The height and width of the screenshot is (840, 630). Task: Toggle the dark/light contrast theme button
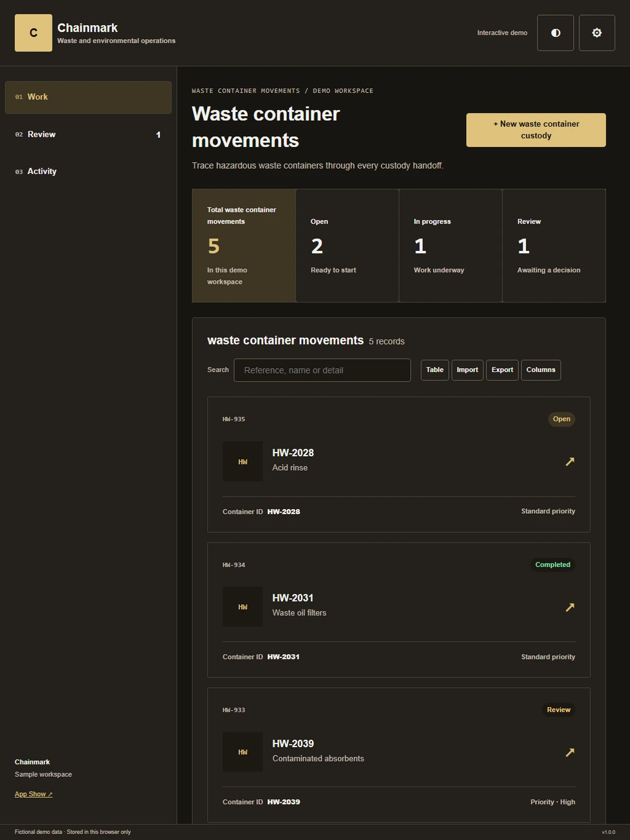pos(555,33)
